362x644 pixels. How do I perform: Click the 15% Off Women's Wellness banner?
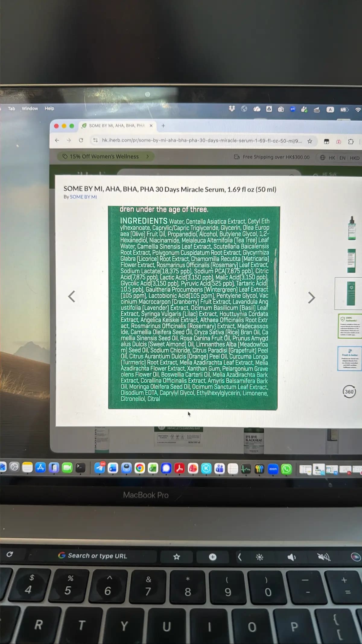click(106, 156)
